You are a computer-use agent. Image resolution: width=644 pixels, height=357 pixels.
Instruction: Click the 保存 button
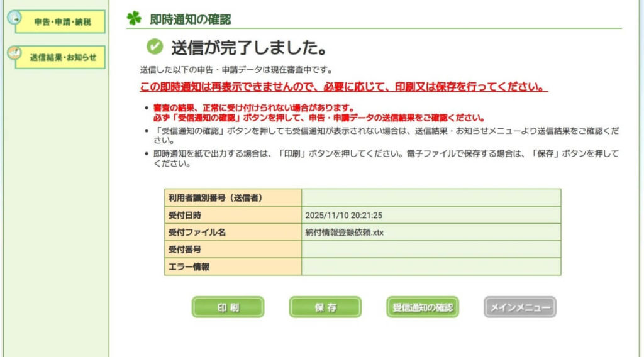(x=325, y=307)
